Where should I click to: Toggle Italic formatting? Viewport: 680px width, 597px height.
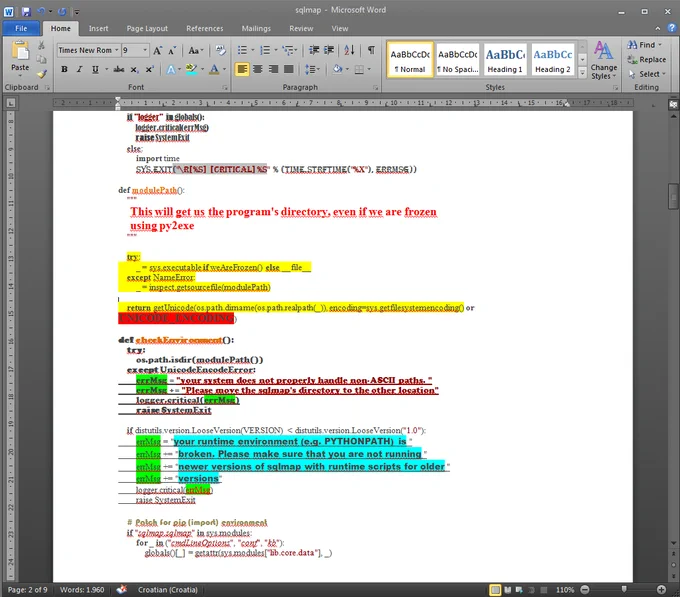(79, 69)
